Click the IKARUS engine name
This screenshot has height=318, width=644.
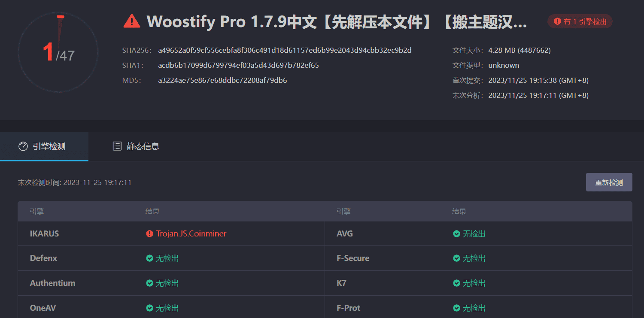click(x=44, y=234)
